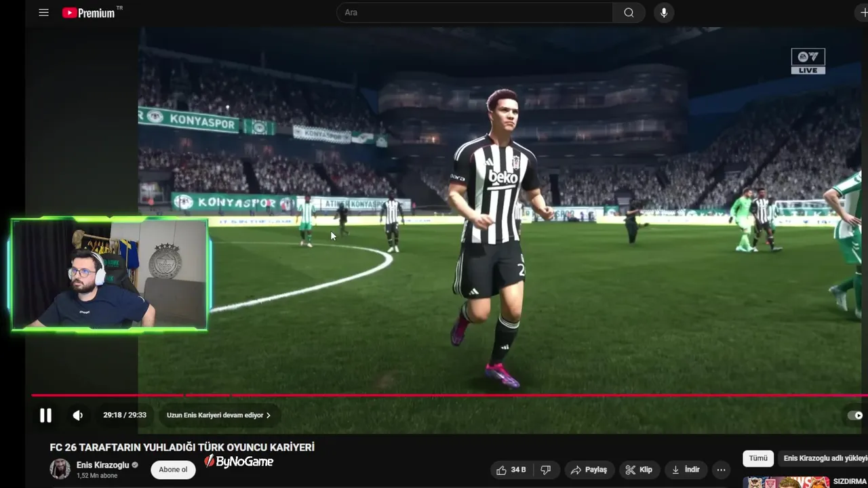Open more actions three-dot menu

[x=721, y=470]
